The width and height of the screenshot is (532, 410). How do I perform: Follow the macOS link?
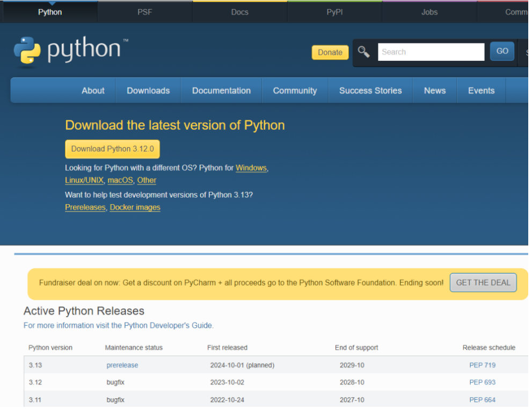click(x=120, y=180)
